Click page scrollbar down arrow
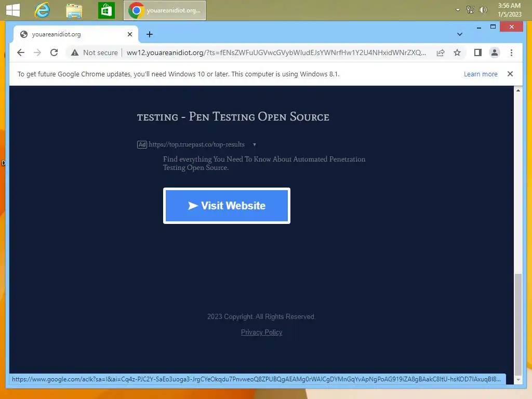This screenshot has width=532, height=399. click(x=518, y=380)
